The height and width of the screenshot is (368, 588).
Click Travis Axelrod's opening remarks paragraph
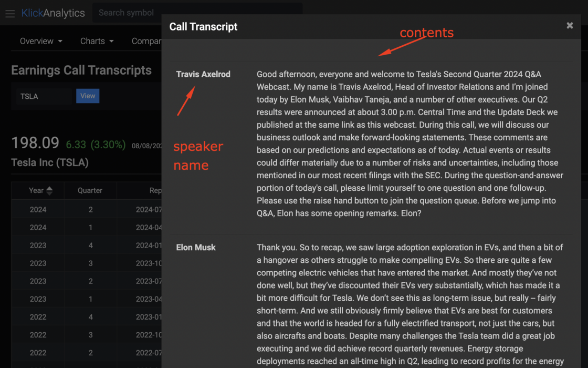(x=410, y=144)
